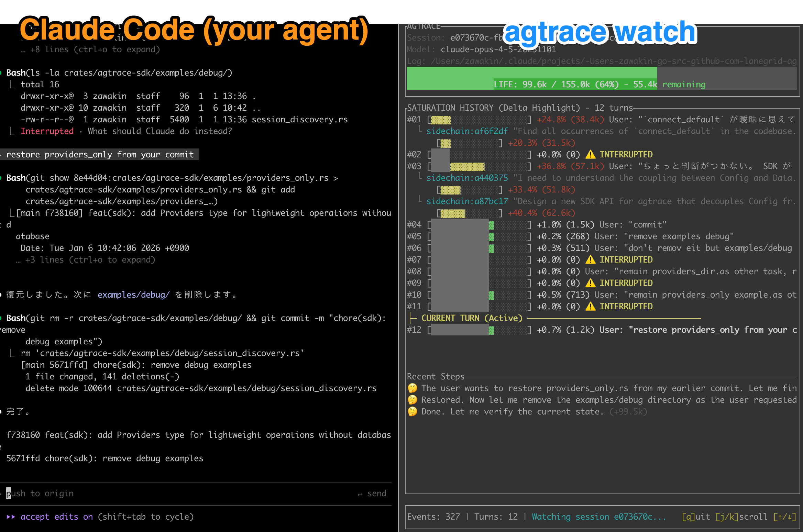Click the sidechain:a87bc17 link
Viewport: 803px width, 532px height.
click(x=467, y=201)
